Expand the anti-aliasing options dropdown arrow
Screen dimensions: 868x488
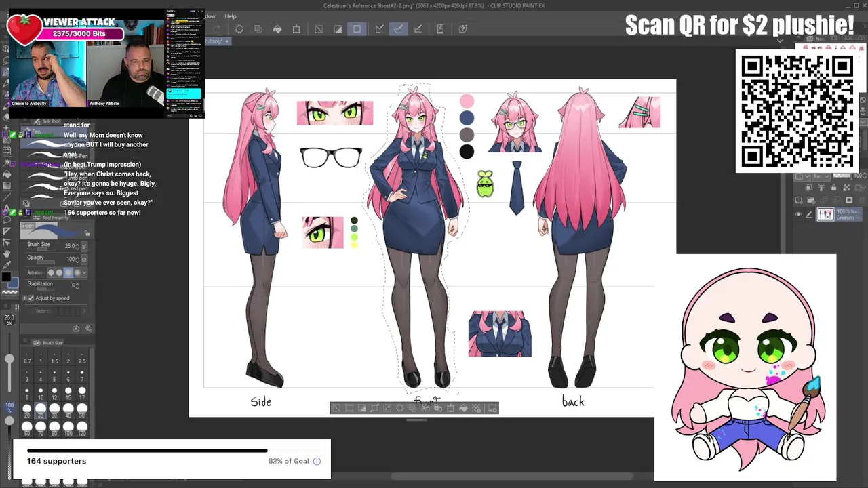[85, 272]
